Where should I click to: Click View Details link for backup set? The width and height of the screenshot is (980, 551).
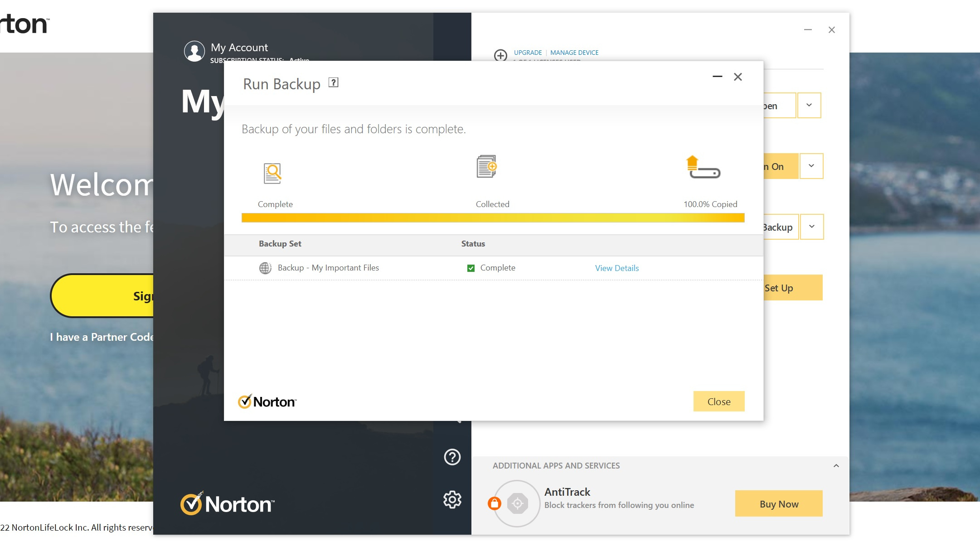pos(617,268)
